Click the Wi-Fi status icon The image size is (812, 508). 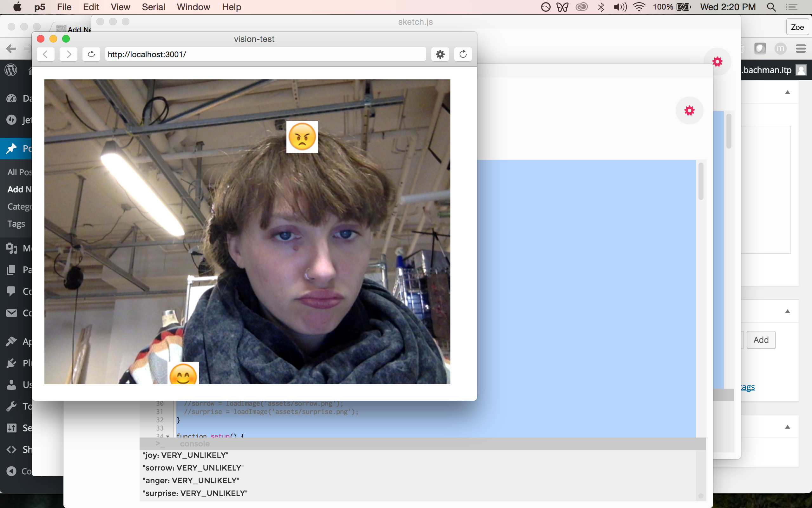[x=639, y=7]
